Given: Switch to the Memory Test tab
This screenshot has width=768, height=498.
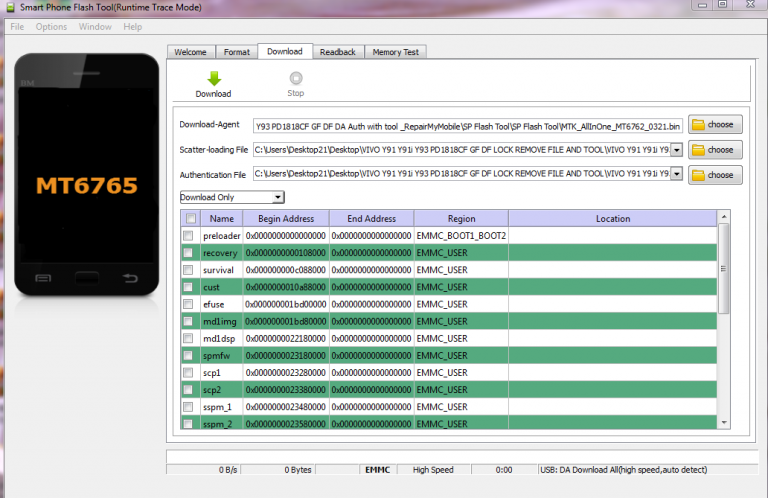Looking at the screenshot, I should coord(397,52).
